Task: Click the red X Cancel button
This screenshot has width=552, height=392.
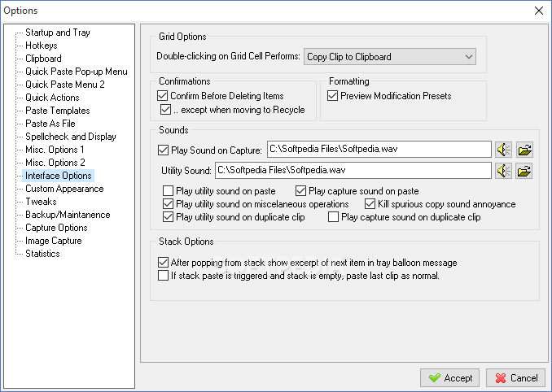Action: point(515,378)
